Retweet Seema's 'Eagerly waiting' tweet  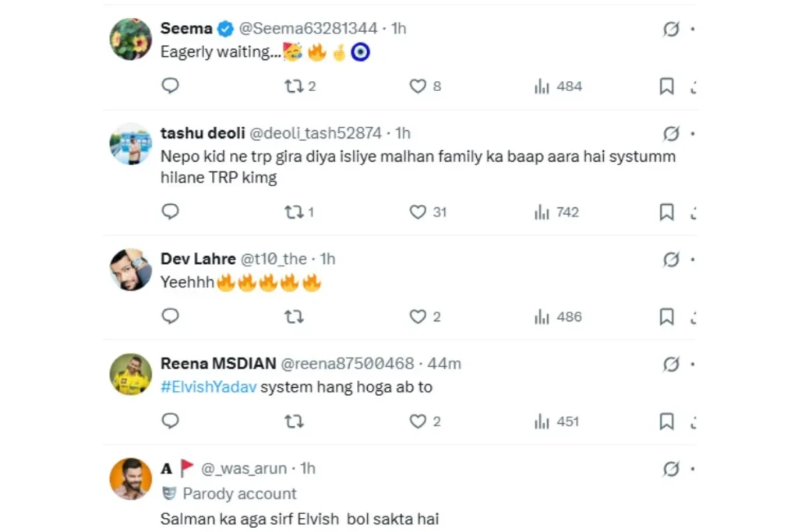pos(294,86)
